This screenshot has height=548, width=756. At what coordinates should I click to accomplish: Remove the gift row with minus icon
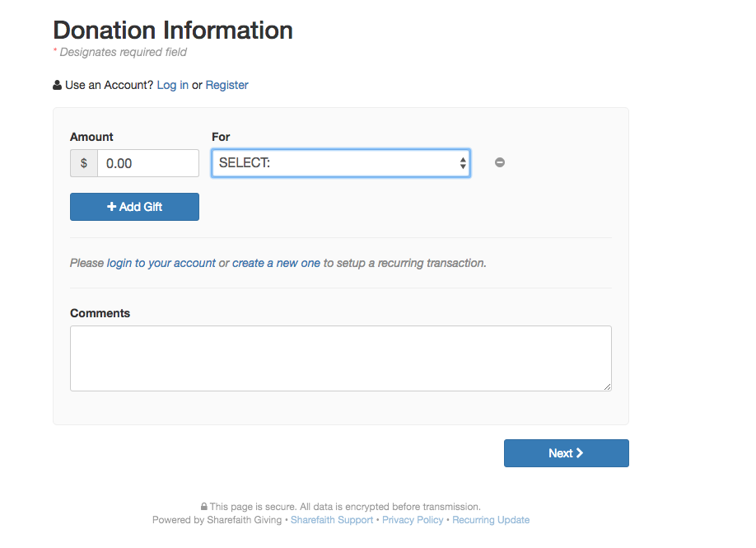pos(500,162)
